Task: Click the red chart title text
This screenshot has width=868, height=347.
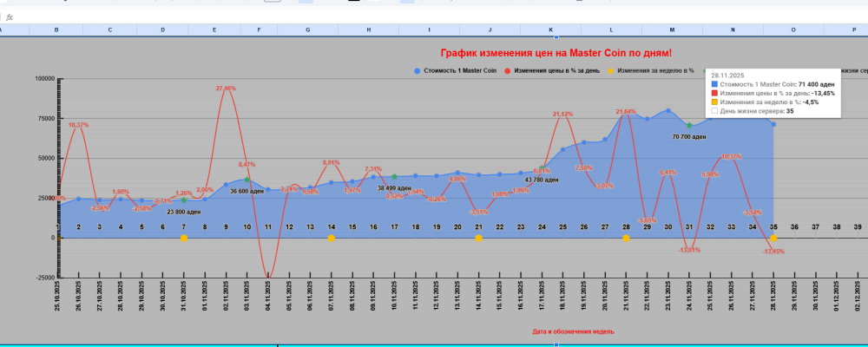Action: click(556, 53)
